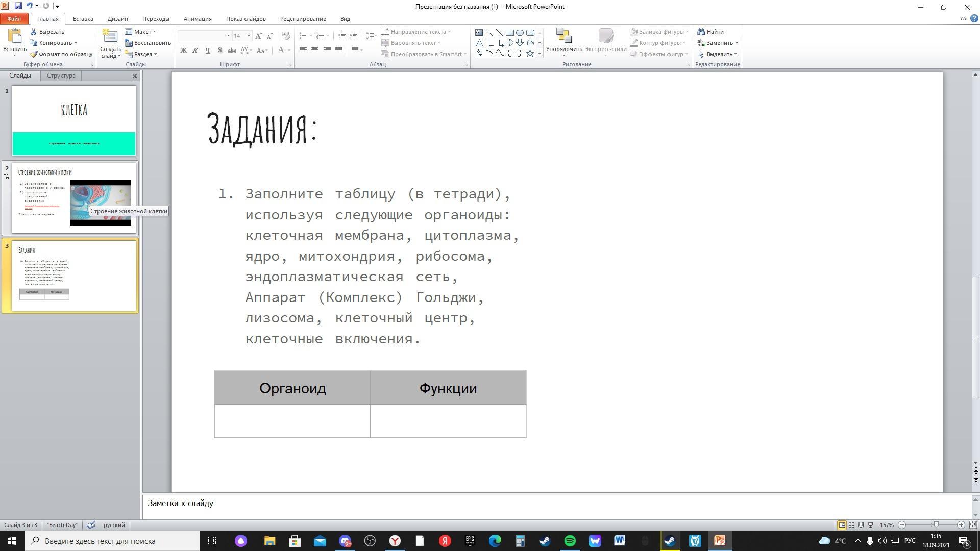Screen dimensions: 980x551
Task: Click Find (Найти) button
Action: (710, 32)
